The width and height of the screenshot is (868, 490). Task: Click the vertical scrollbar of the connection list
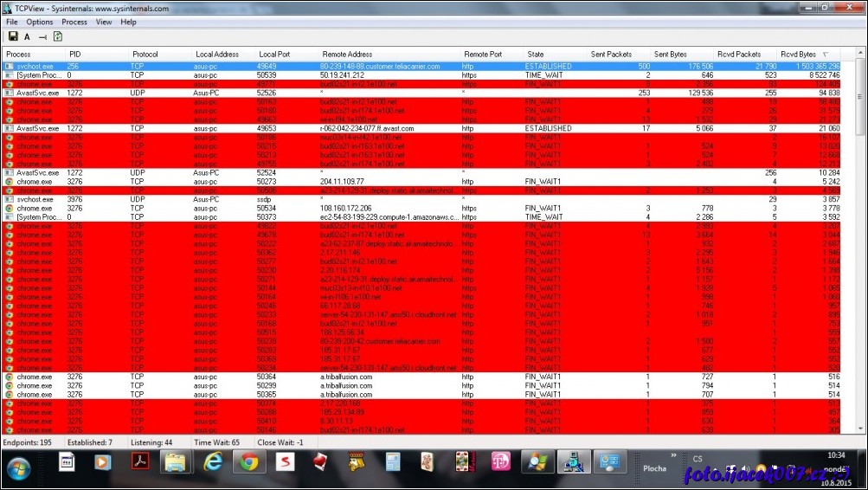[859, 260]
